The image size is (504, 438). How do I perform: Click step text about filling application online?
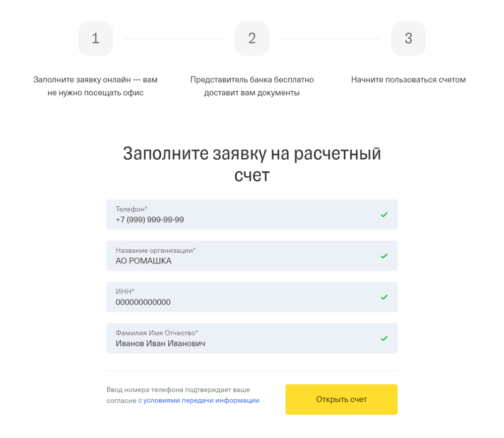(95, 86)
